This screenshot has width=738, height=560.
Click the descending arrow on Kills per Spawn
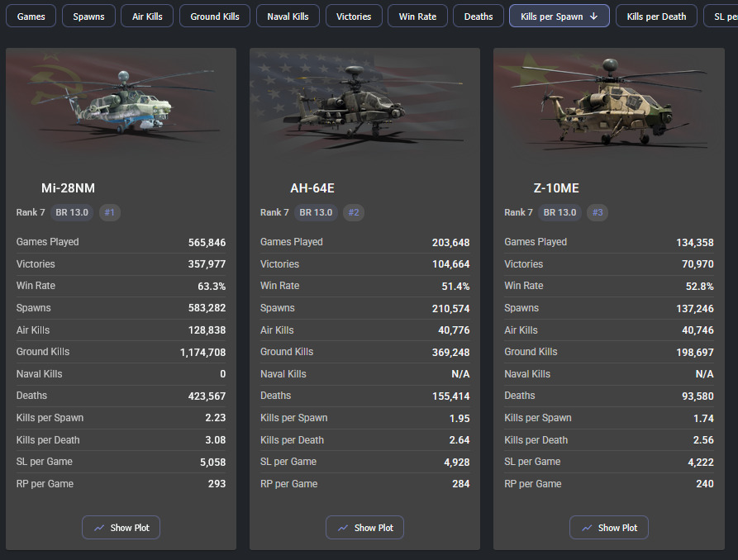click(x=593, y=17)
